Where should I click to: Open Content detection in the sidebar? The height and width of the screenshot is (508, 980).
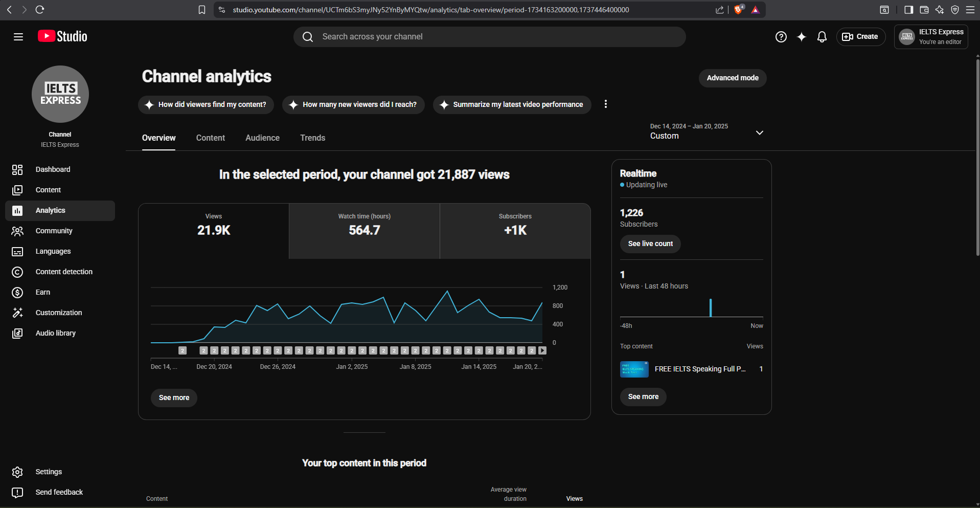tap(60, 272)
